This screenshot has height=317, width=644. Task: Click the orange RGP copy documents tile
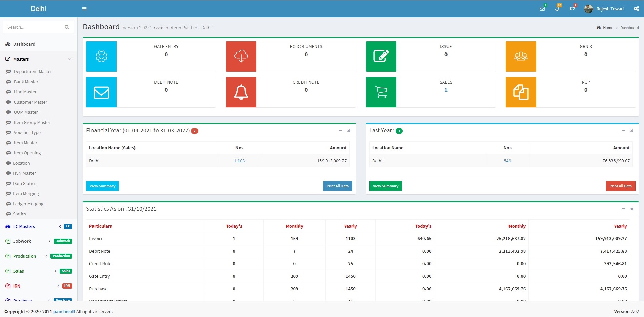[x=521, y=92]
